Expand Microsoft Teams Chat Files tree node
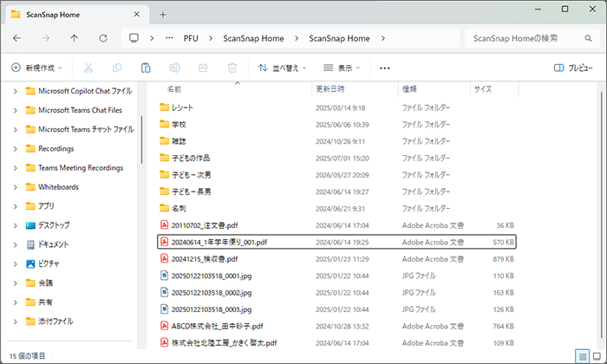The height and width of the screenshot is (364, 607). click(x=15, y=111)
